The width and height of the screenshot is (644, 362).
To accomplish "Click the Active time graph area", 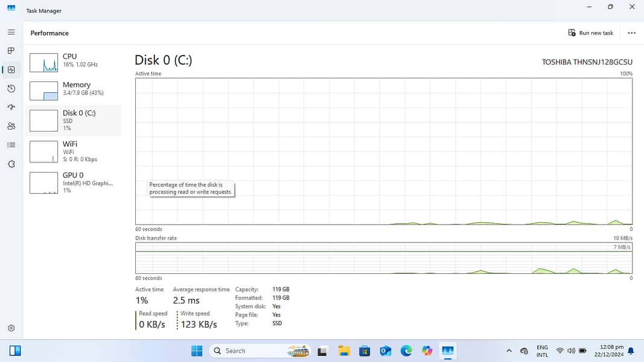I will 384,151.
